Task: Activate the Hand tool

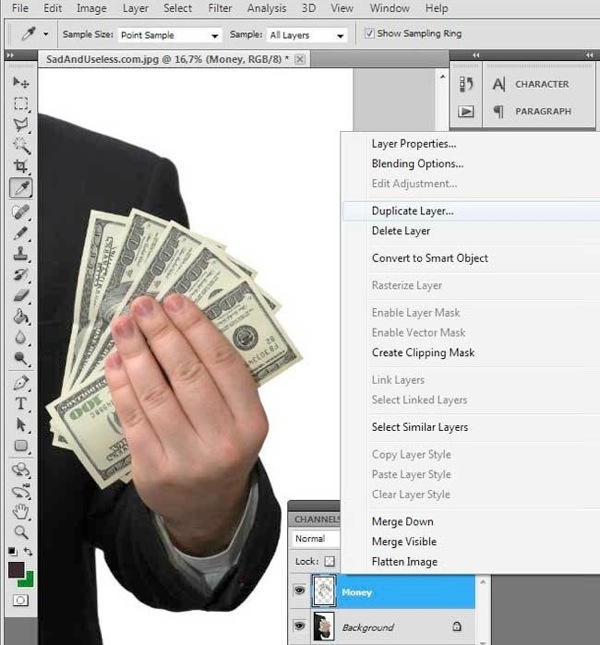Action: click(x=21, y=511)
